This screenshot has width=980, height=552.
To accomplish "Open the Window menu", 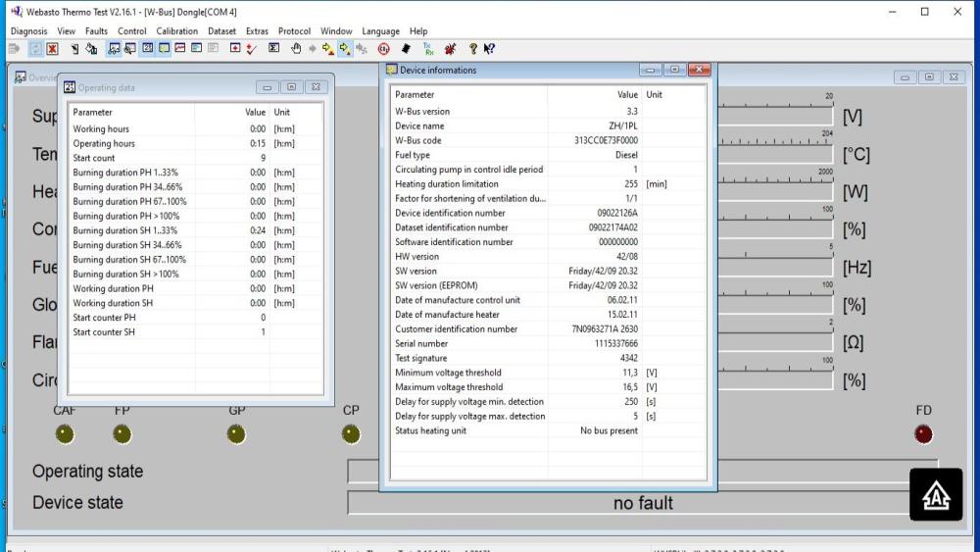I will coord(336,31).
